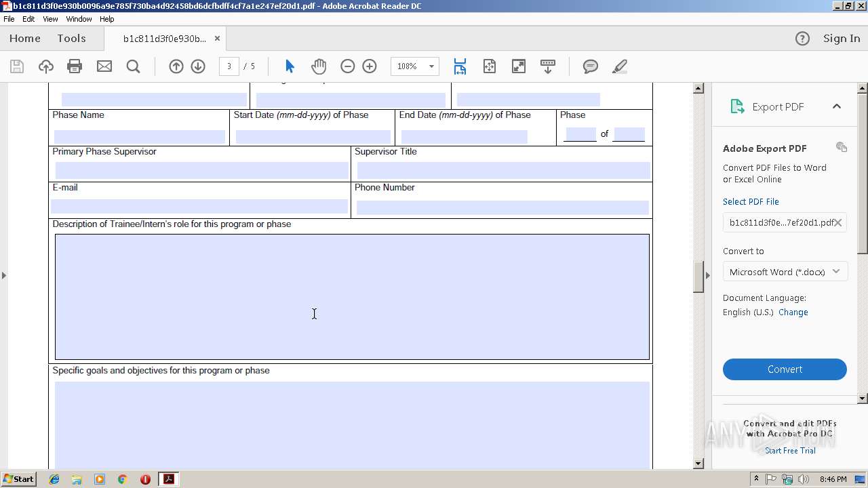Open the Edit menu

pyautogui.click(x=28, y=19)
